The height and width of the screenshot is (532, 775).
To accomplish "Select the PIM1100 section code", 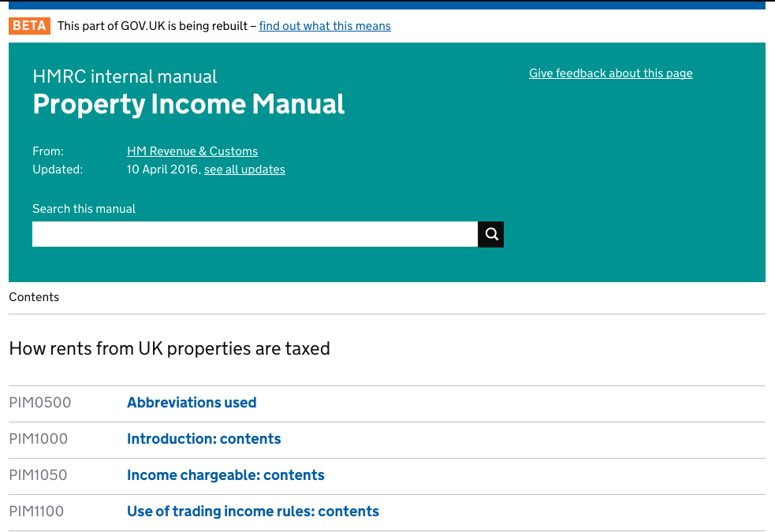I will [36, 512].
